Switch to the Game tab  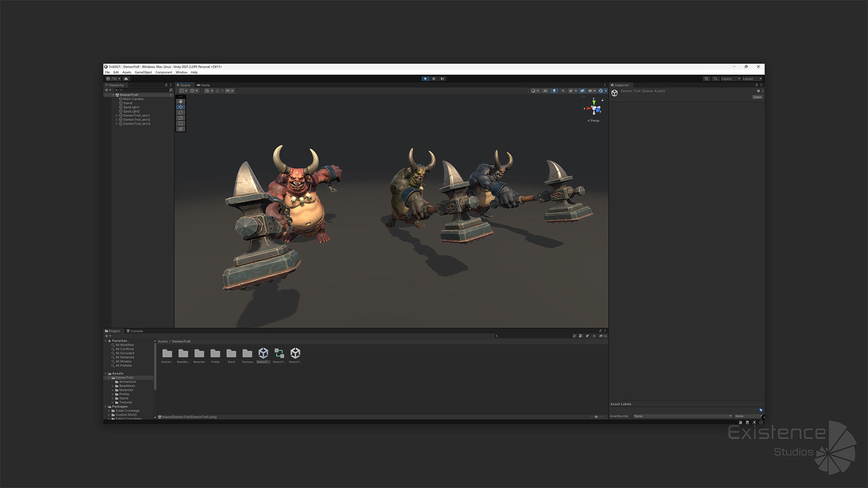click(x=203, y=85)
